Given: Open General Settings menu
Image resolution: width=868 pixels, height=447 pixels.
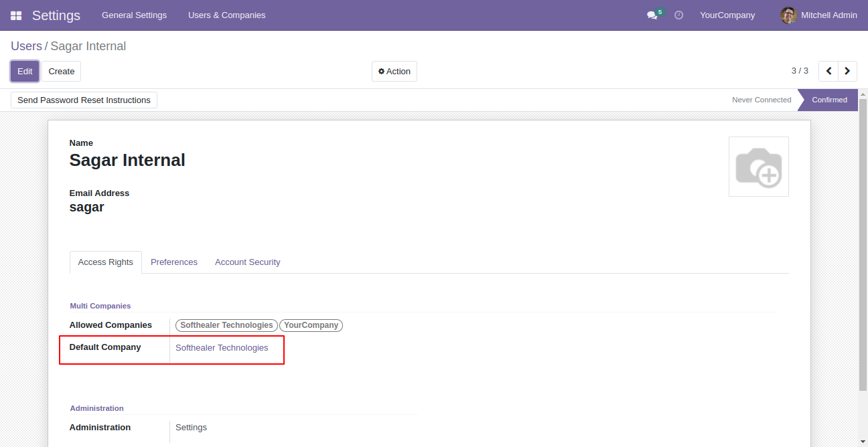Looking at the screenshot, I should point(134,15).
